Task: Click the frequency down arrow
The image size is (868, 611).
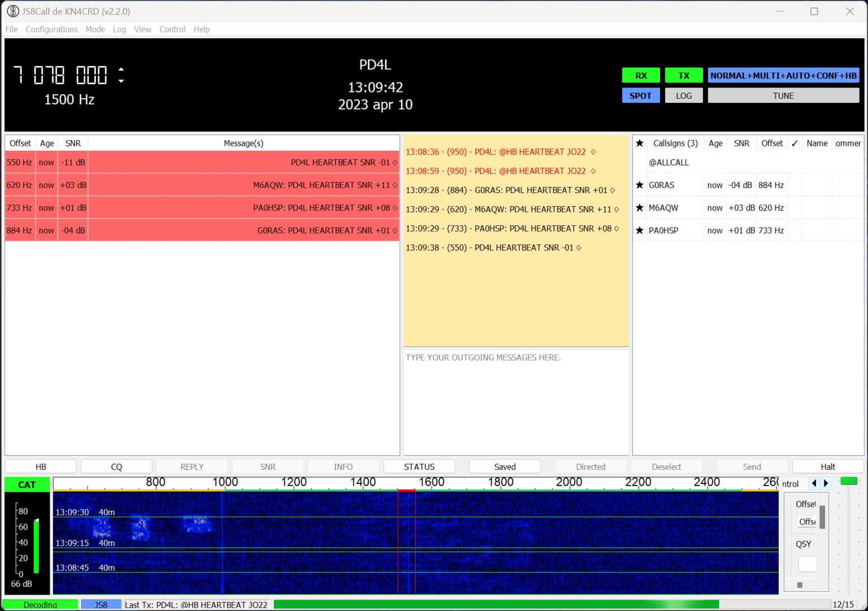Action: (121, 81)
